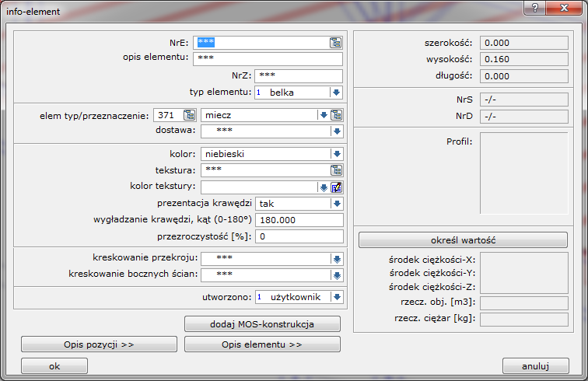Image resolution: width=588 pixels, height=381 pixels.
Task: Click the dodaj MOS-konstrukcja button
Action: (x=263, y=323)
